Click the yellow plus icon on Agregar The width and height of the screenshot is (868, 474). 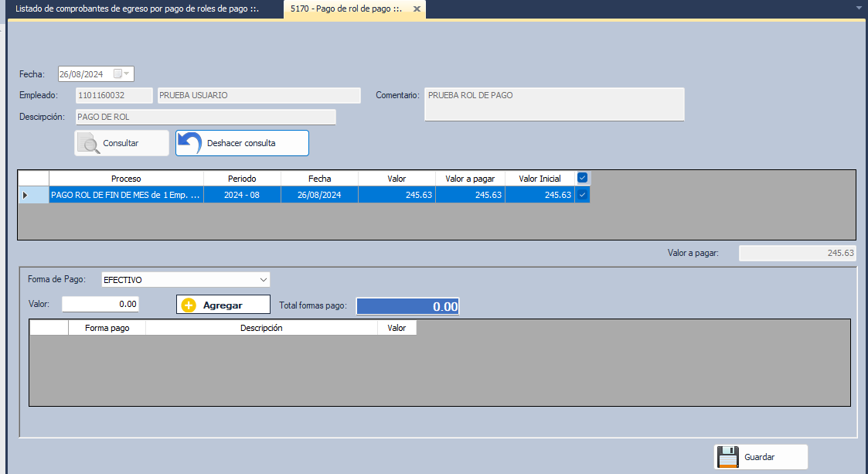click(189, 305)
